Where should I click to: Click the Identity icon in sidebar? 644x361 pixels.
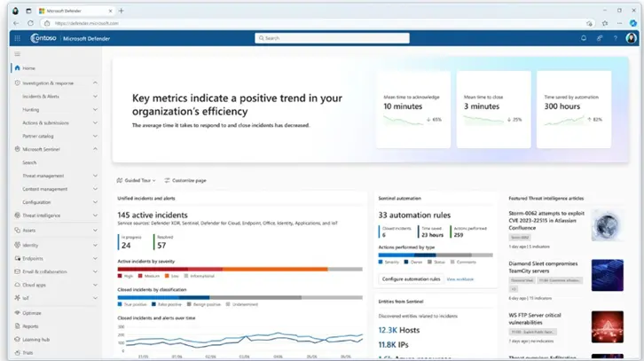point(17,245)
